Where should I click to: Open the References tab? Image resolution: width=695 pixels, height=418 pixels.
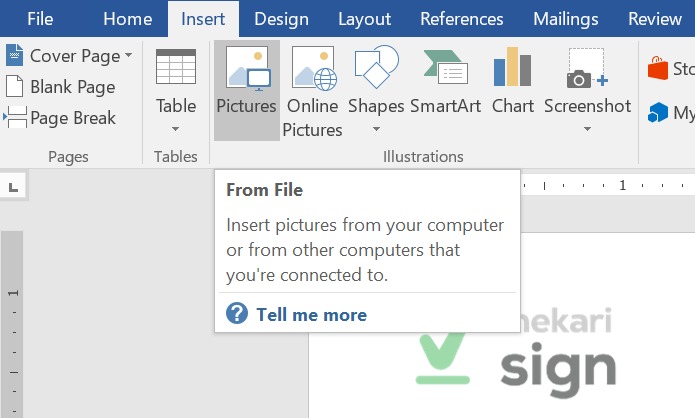(461, 19)
